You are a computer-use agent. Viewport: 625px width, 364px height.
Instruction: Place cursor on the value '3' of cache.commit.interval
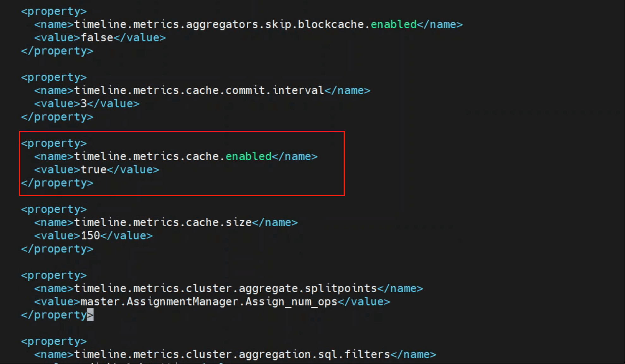(84, 104)
